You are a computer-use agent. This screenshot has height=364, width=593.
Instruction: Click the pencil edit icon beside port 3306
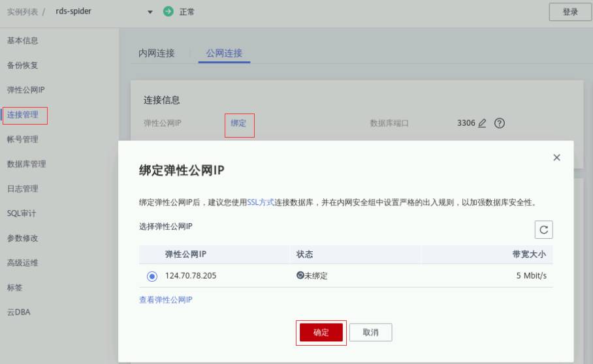click(x=482, y=123)
